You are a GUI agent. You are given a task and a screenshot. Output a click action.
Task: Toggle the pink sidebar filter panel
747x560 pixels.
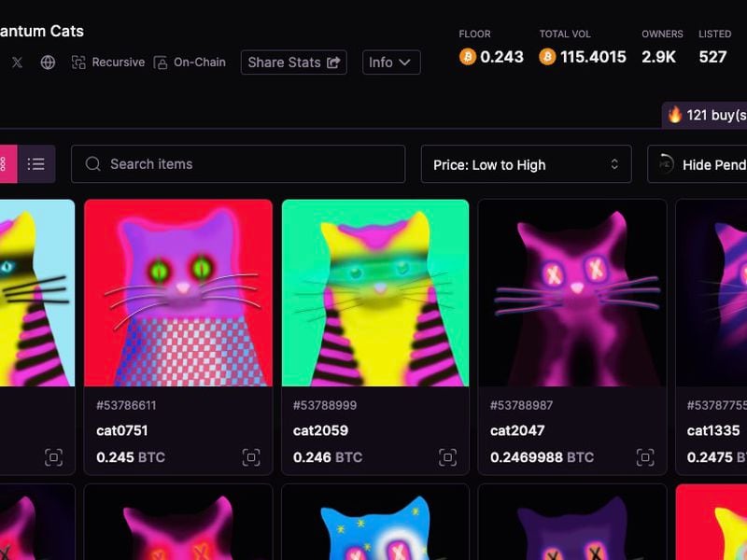click(7, 163)
